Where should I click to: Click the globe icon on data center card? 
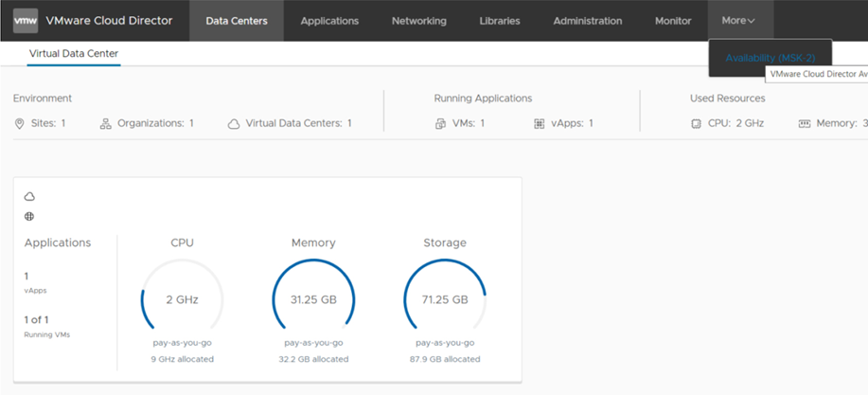[x=29, y=216]
